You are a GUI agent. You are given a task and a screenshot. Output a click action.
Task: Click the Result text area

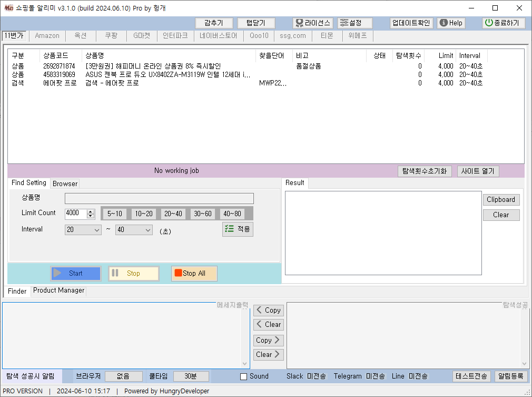[383, 233]
